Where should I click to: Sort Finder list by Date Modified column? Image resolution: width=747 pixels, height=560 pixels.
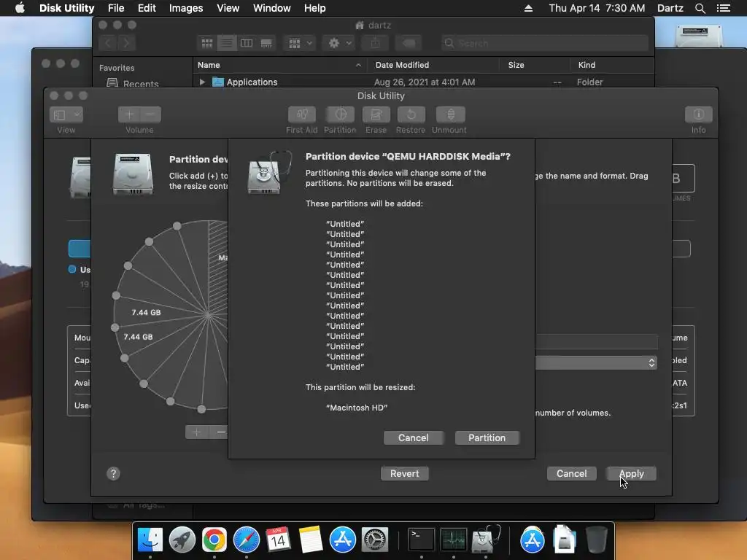tap(433, 65)
